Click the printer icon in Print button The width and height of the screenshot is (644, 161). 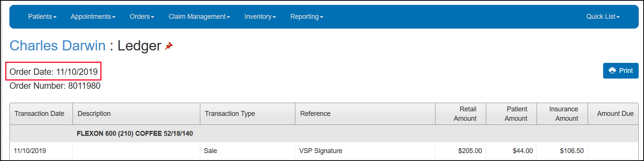[x=612, y=71]
